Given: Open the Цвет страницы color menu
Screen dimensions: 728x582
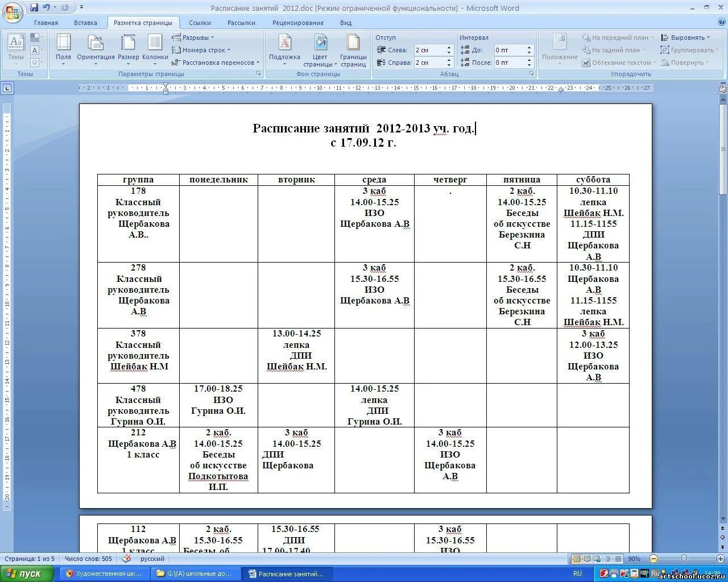Looking at the screenshot, I should 320,49.
